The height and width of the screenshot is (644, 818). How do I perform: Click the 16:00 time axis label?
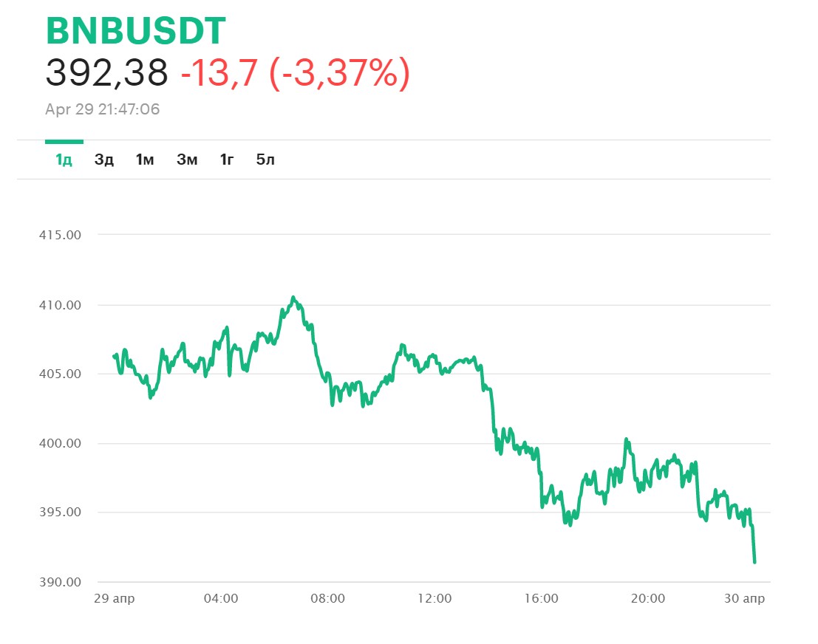pos(541,599)
